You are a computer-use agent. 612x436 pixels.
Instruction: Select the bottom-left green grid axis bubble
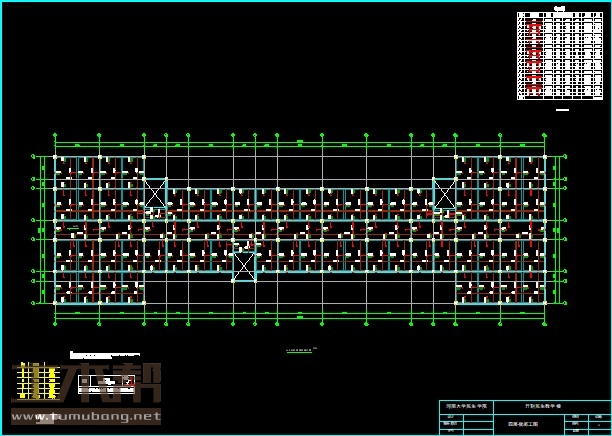(x=55, y=322)
